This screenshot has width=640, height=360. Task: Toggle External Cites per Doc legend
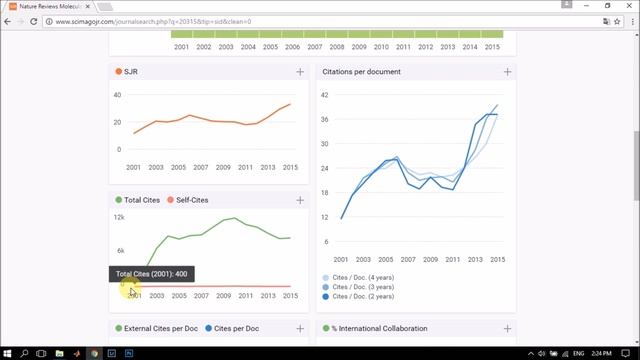coord(157,329)
